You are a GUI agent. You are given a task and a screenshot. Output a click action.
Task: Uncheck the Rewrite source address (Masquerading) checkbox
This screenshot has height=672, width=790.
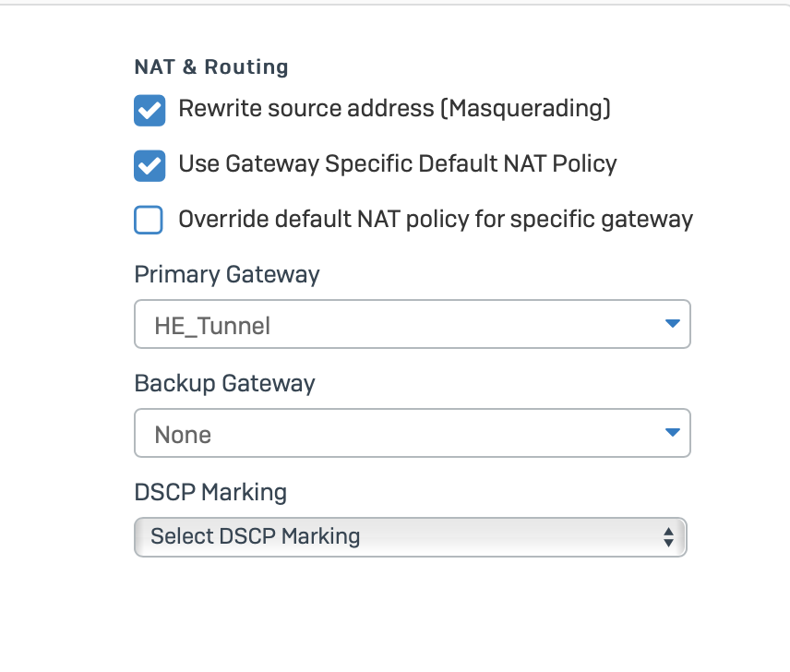coord(150,110)
